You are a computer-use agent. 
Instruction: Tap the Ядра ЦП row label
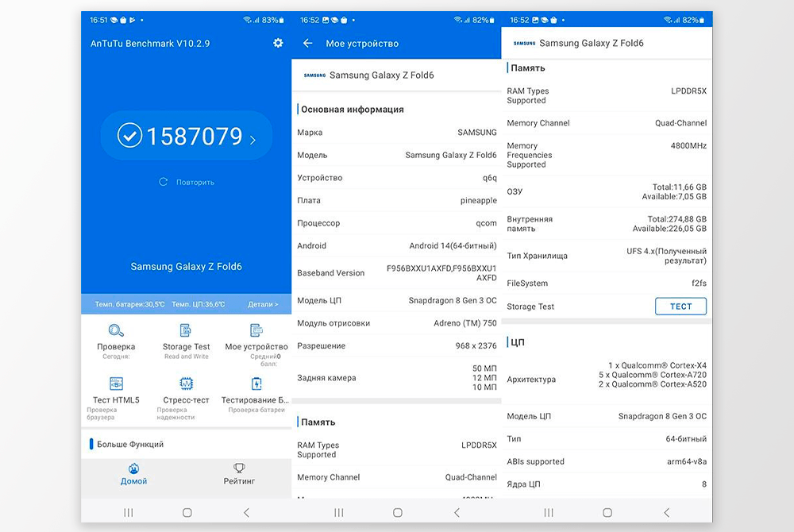(x=523, y=484)
